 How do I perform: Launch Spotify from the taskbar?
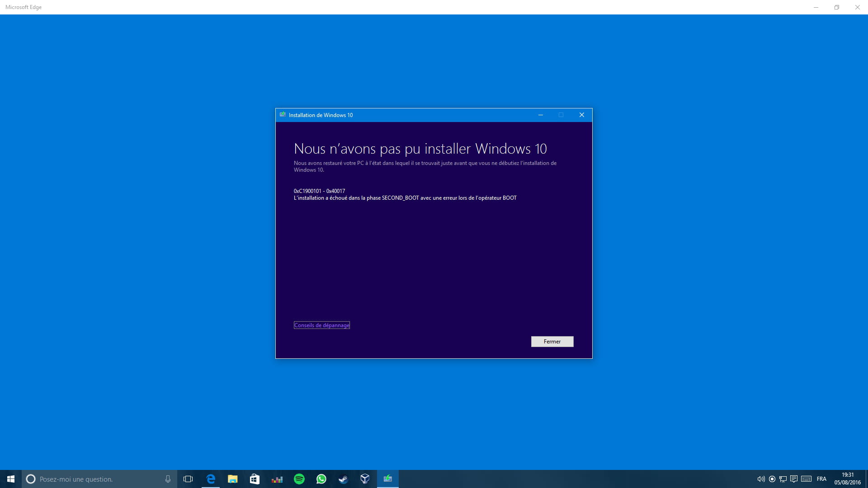[299, 479]
